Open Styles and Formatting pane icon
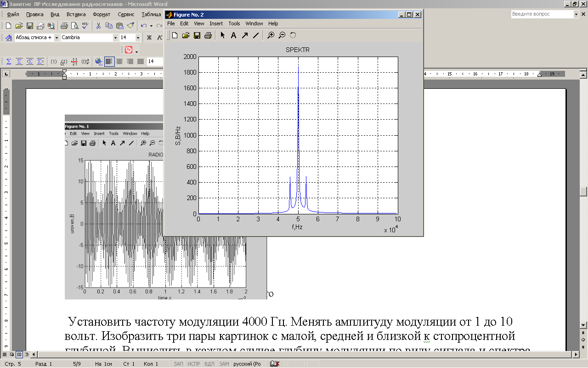The width and height of the screenshot is (588, 368). [8, 38]
